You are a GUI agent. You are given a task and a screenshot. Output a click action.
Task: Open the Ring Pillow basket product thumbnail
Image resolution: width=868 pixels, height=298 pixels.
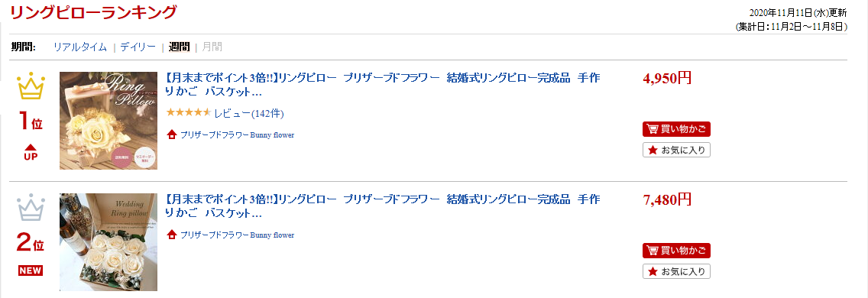[108, 121]
